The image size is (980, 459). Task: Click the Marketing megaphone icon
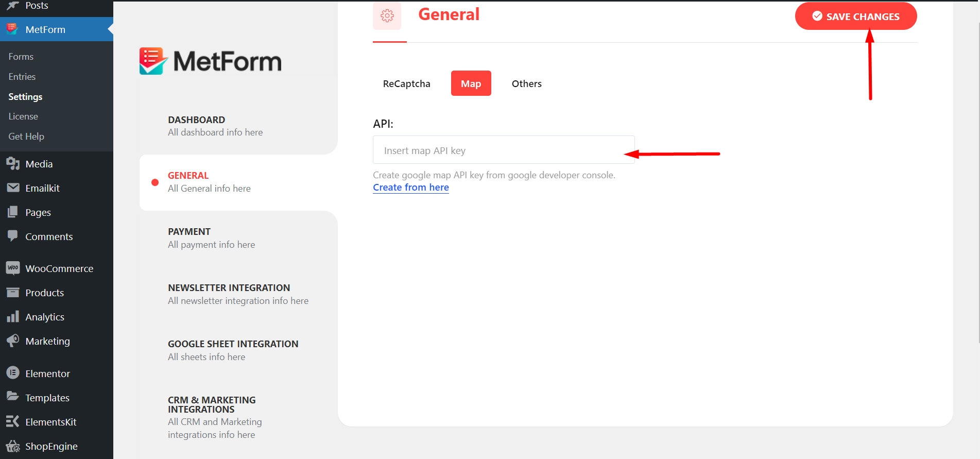tap(13, 341)
